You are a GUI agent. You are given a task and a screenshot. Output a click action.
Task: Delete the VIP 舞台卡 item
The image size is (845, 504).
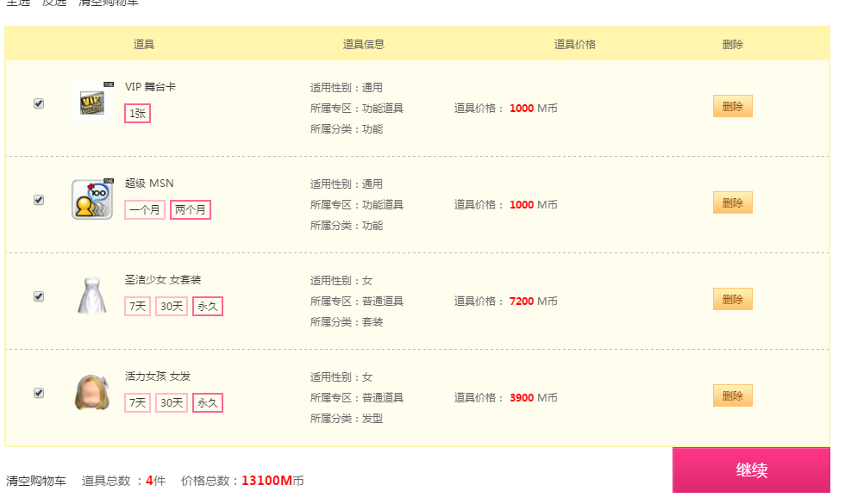(732, 106)
